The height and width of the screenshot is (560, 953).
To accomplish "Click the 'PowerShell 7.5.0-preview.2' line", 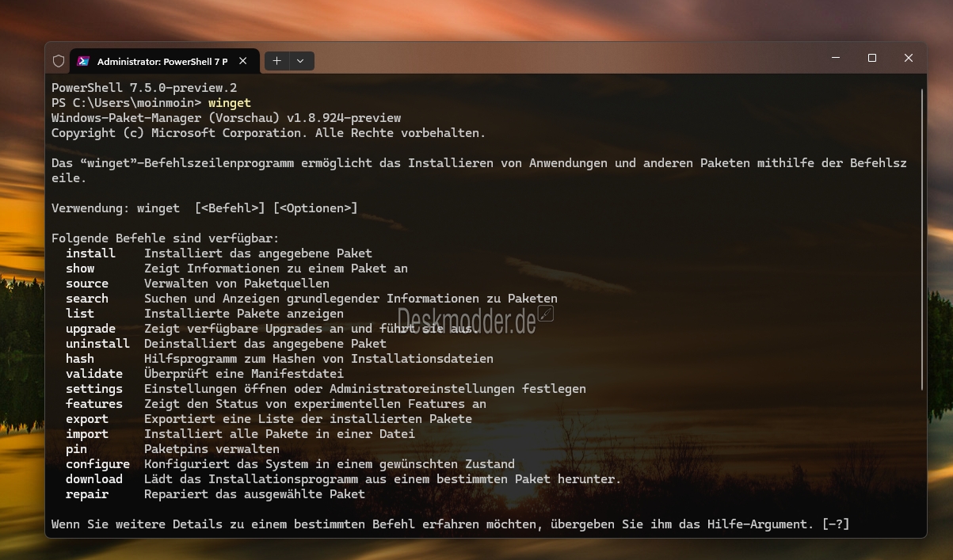I will (x=144, y=88).
